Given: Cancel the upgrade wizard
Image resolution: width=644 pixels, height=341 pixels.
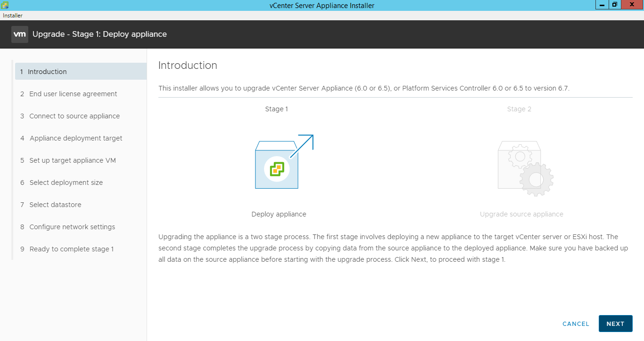Looking at the screenshot, I should (575, 324).
